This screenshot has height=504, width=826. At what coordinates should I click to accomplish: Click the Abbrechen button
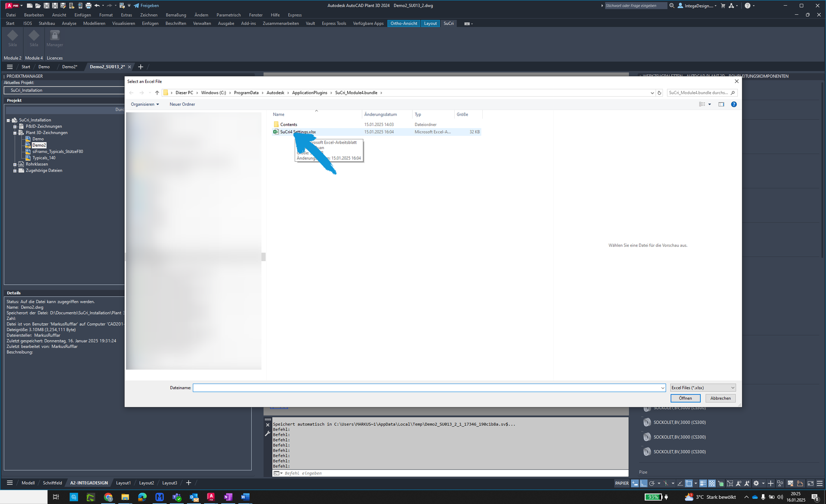[720, 399]
